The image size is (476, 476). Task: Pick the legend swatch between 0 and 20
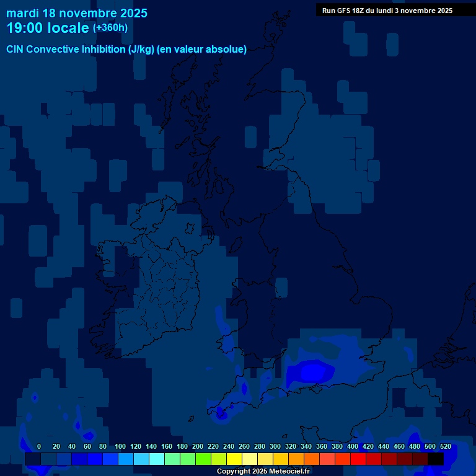48,459
